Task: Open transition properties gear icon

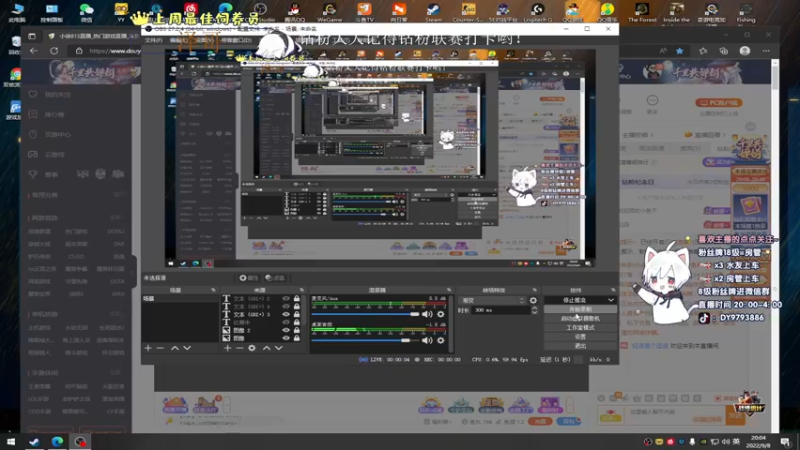Action: [x=533, y=301]
